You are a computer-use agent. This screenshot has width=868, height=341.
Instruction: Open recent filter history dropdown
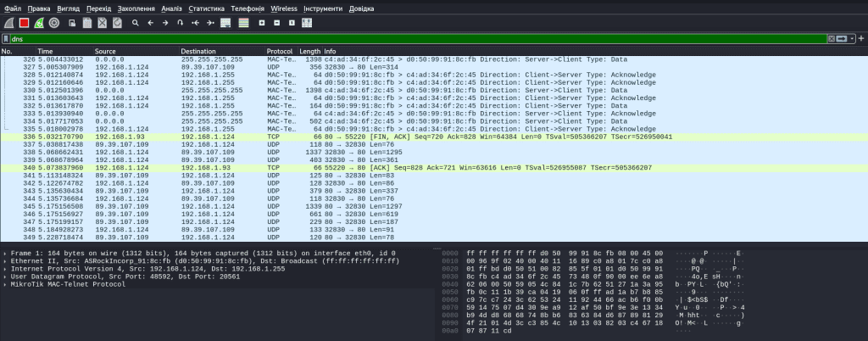(853, 39)
